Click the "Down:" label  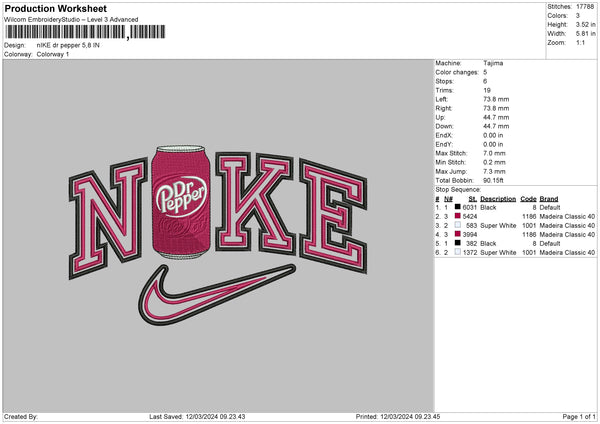(444, 126)
